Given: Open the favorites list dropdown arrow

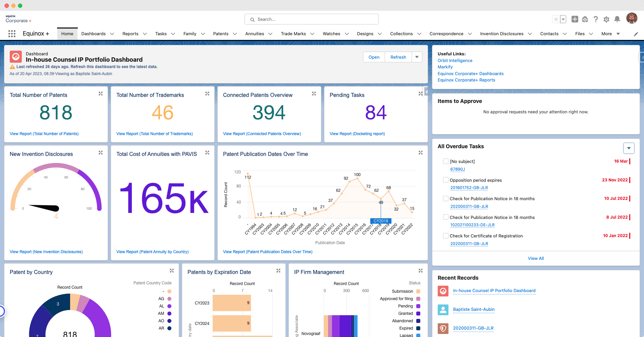Looking at the screenshot, I should click(563, 19).
